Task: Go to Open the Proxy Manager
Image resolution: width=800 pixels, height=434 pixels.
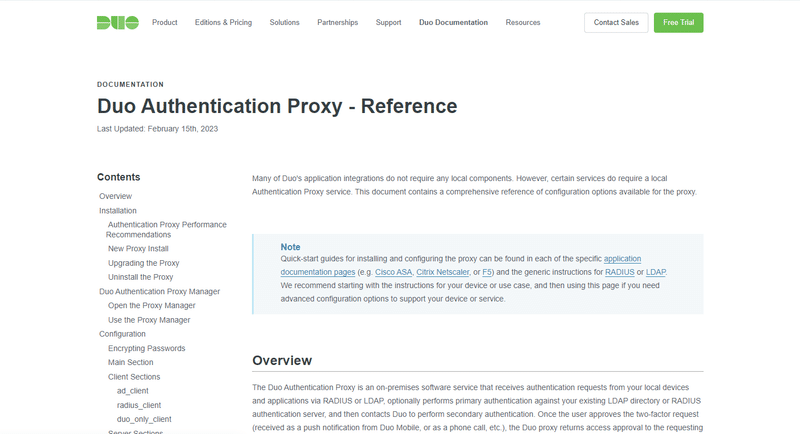Action: 152,305
